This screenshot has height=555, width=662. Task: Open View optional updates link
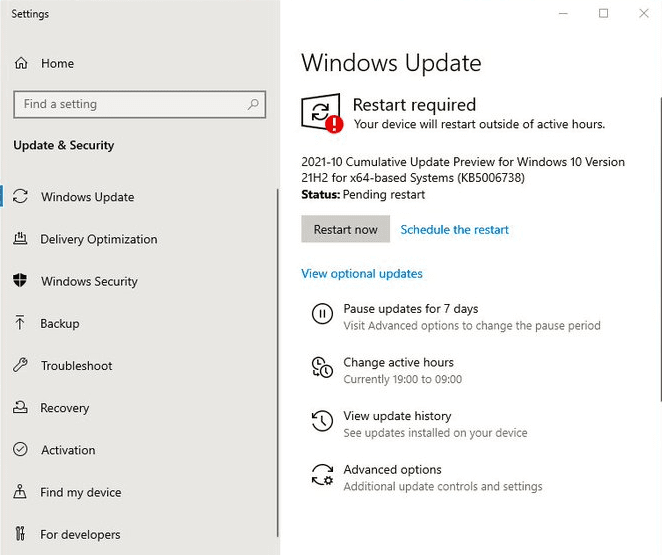[362, 273]
